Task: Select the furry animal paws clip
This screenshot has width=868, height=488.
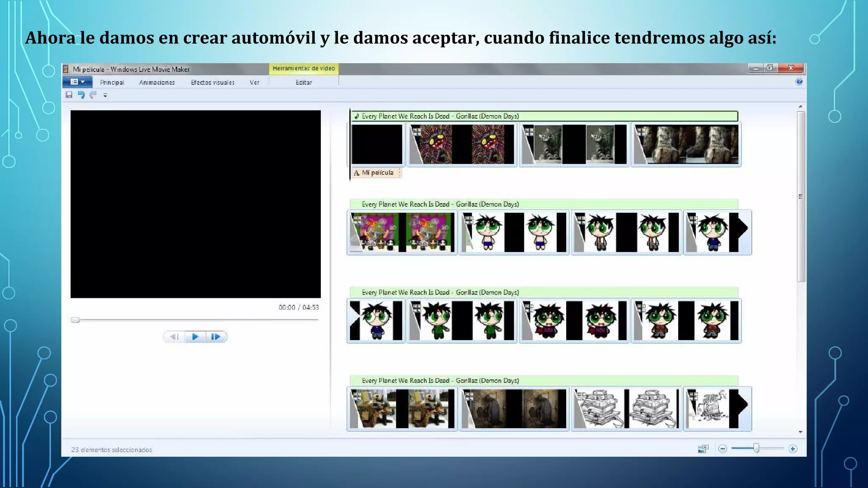Action: pos(686,144)
